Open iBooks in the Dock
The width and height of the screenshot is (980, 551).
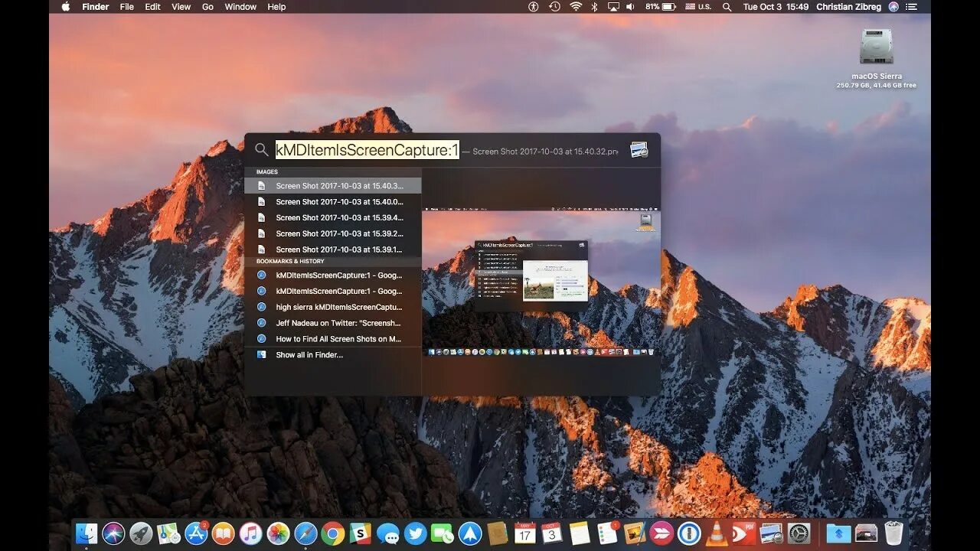click(223, 533)
